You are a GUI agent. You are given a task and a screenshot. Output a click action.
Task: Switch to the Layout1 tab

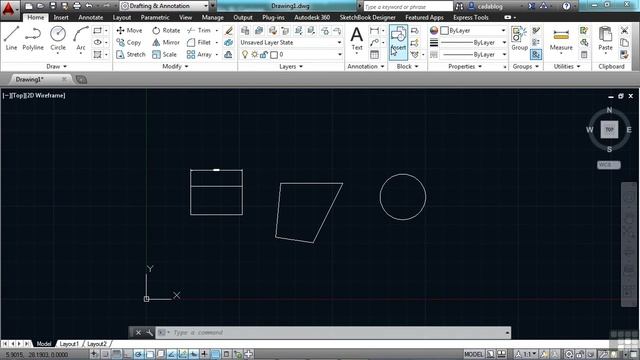coord(69,344)
